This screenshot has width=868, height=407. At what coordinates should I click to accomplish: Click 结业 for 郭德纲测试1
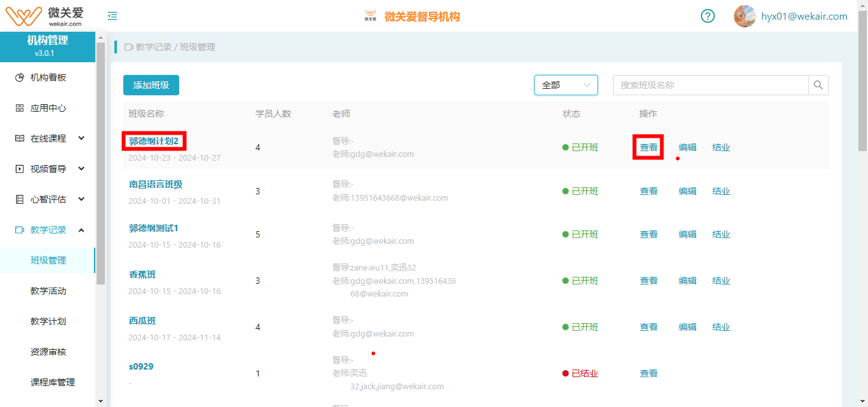point(721,234)
